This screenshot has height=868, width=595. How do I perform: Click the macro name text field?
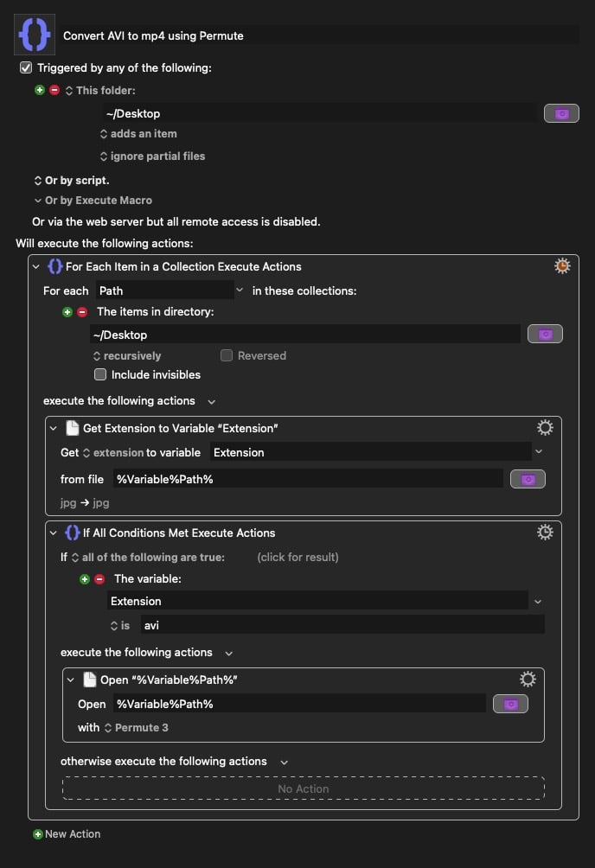click(x=320, y=35)
